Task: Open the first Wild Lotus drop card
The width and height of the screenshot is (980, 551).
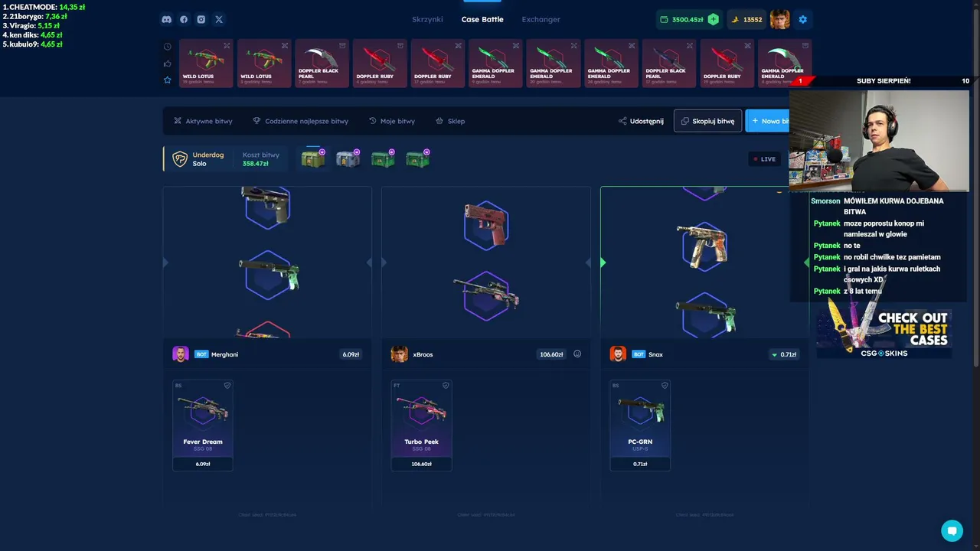Action: click(x=206, y=64)
